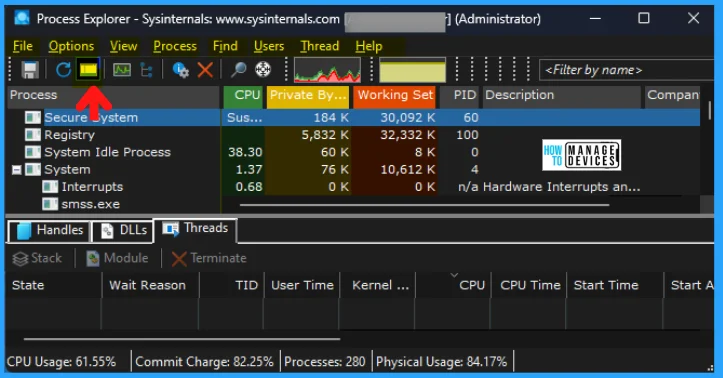Open the File menu
Screen dimensions: 723x378
23,46
